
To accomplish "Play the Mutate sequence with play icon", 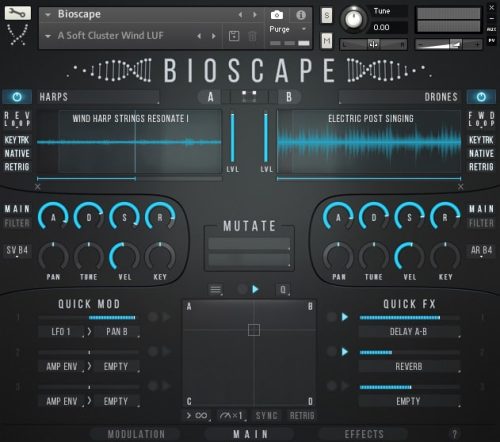I will (255, 289).
